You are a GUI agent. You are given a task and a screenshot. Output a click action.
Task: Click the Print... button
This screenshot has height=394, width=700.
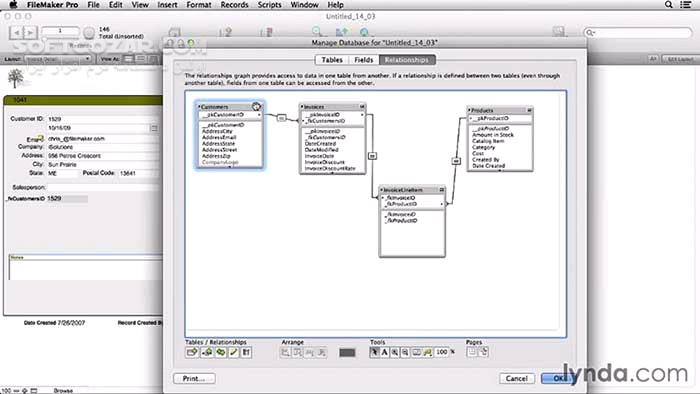pos(194,378)
